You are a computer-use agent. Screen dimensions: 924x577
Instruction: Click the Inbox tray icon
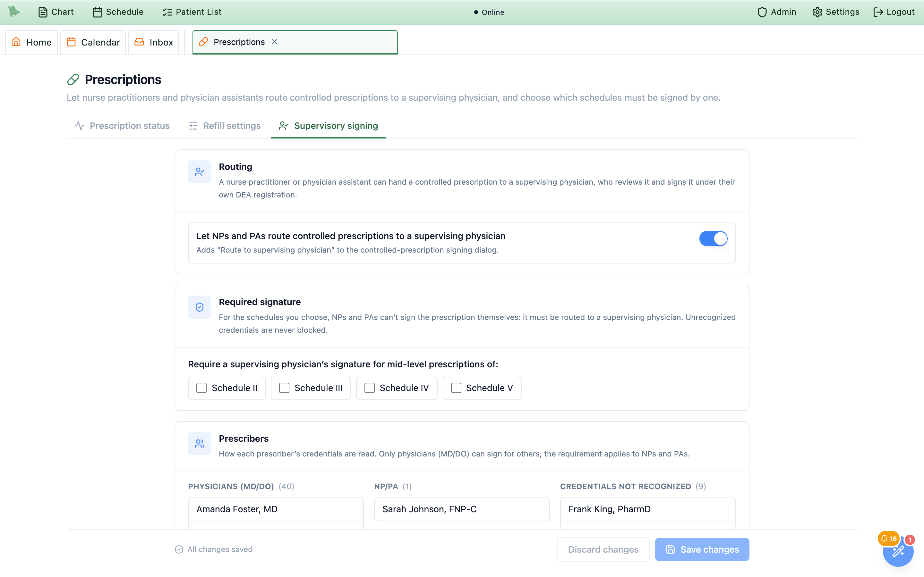pyautogui.click(x=139, y=42)
